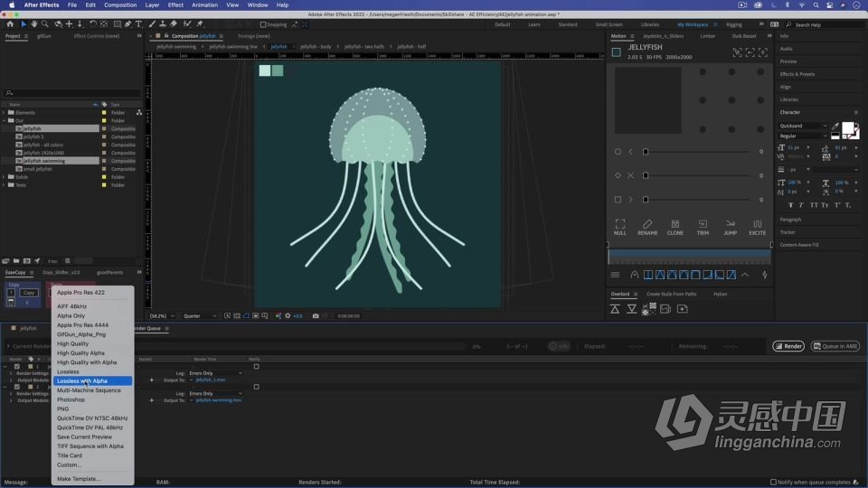Viewport: 868px width, 488px height.
Task: Click the JUMP tool in Motion panel
Action: (x=731, y=227)
